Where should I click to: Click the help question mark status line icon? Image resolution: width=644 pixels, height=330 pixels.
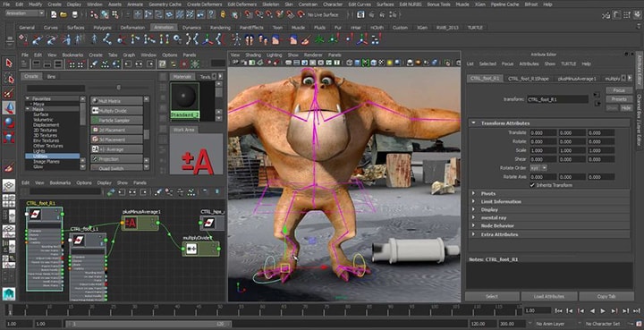211,14
